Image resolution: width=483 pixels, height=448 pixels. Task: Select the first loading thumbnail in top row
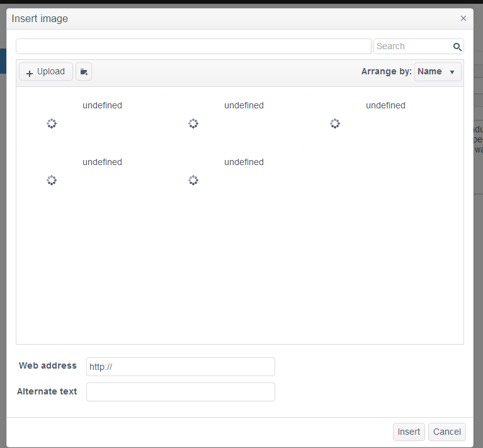click(52, 123)
